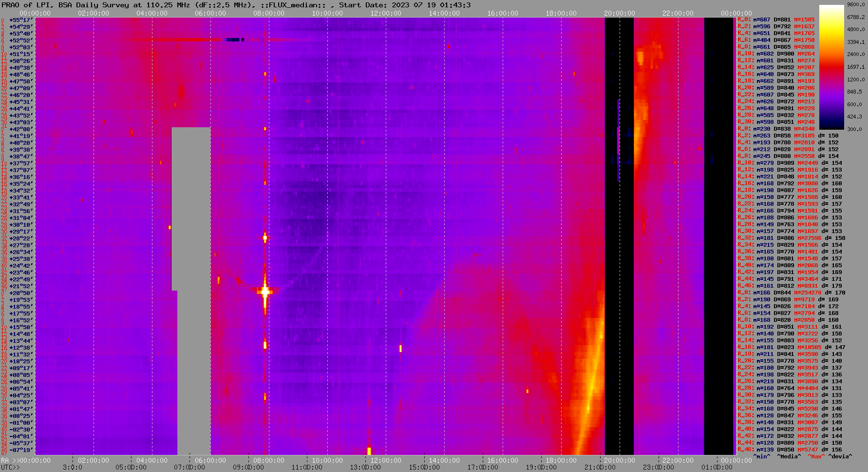Click the 4800.0 color scale label
This screenshot has width=868, height=472.
(x=856, y=29)
